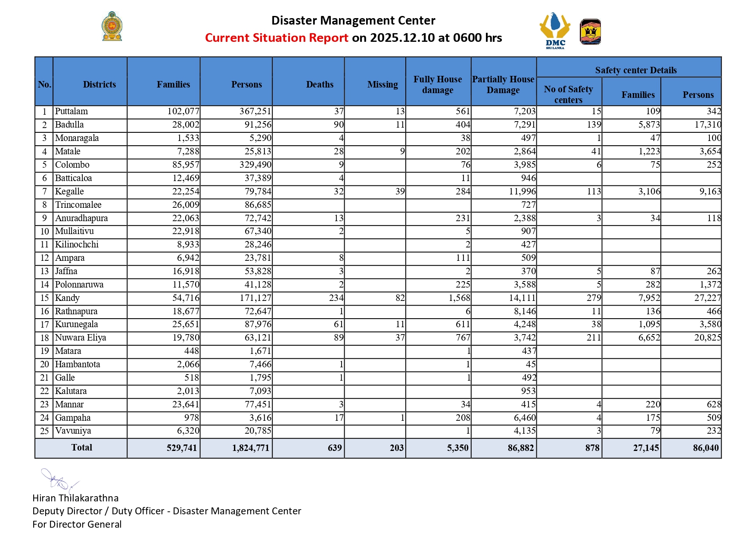The width and height of the screenshot is (756, 535).
Task: Click the Sri Lanka government emblem
Action: (x=112, y=27)
